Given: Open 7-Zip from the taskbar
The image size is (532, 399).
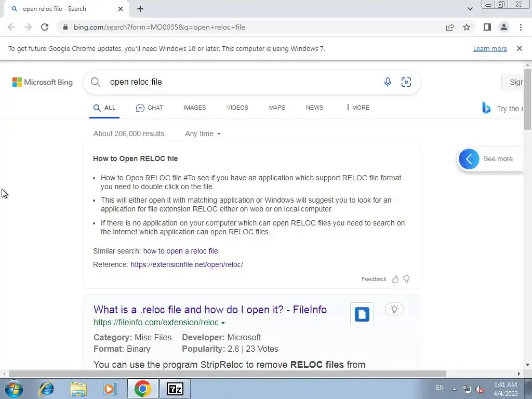Looking at the screenshot, I should (x=175, y=389).
